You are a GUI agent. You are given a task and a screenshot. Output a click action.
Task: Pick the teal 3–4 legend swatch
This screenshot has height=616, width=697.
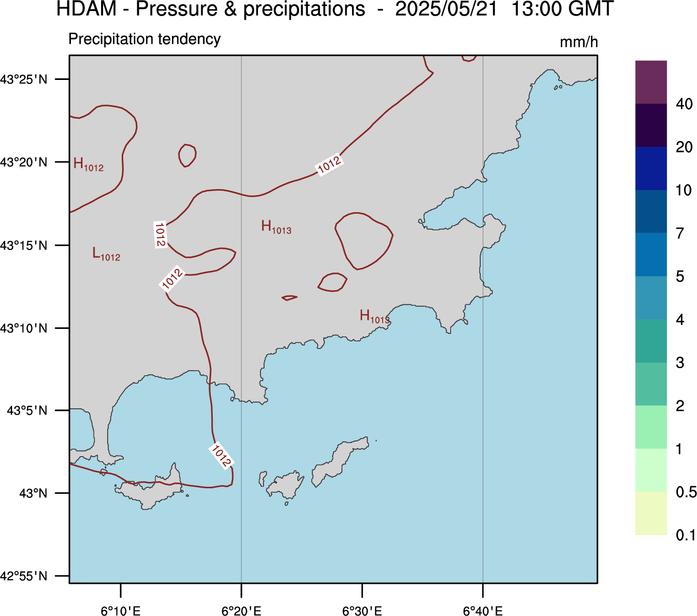pyautogui.click(x=651, y=341)
